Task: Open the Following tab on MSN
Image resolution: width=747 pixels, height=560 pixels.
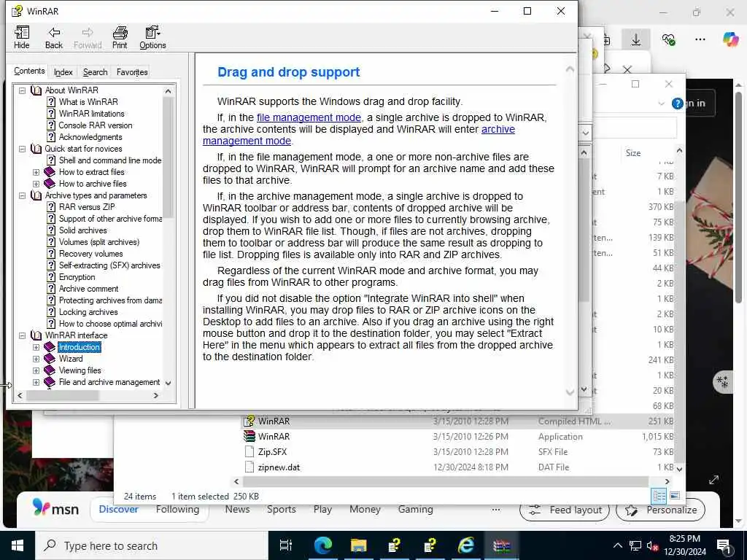Action: pyautogui.click(x=178, y=510)
